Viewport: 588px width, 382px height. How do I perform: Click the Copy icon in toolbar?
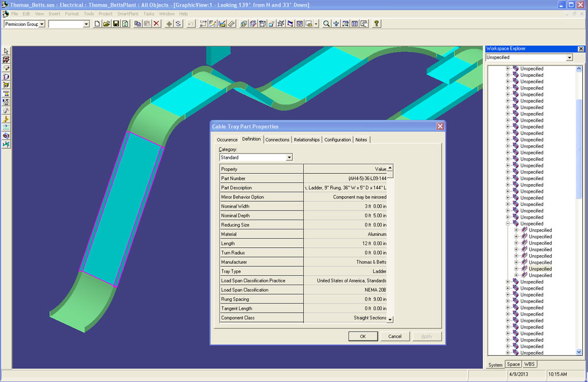click(138, 24)
